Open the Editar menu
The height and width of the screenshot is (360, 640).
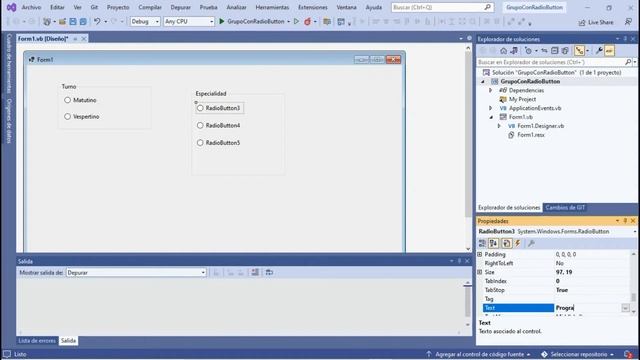(57, 7)
